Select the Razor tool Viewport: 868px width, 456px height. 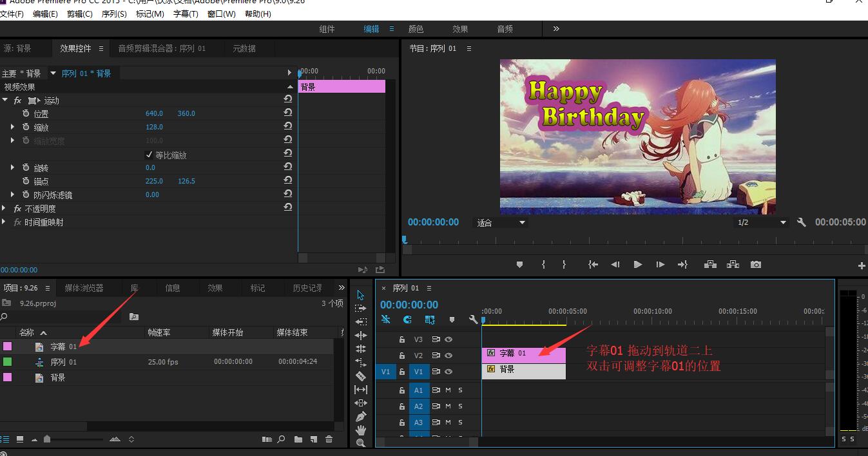pos(361,376)
